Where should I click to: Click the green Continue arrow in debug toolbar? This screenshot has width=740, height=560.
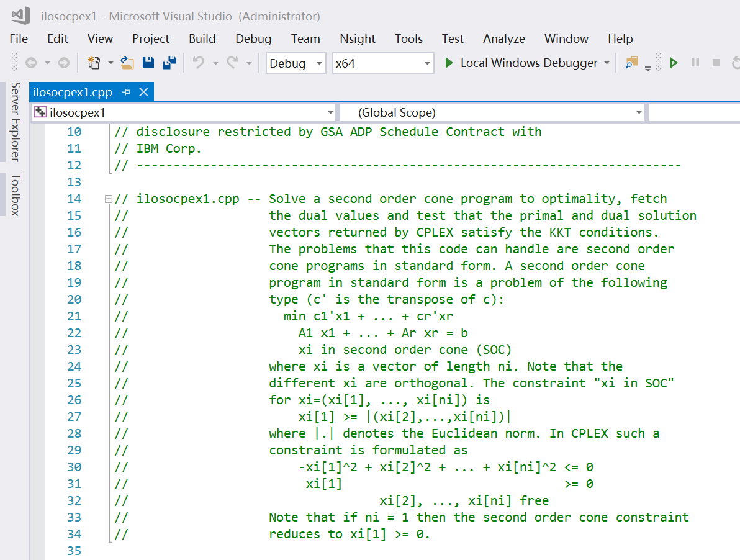coord(674,63)
